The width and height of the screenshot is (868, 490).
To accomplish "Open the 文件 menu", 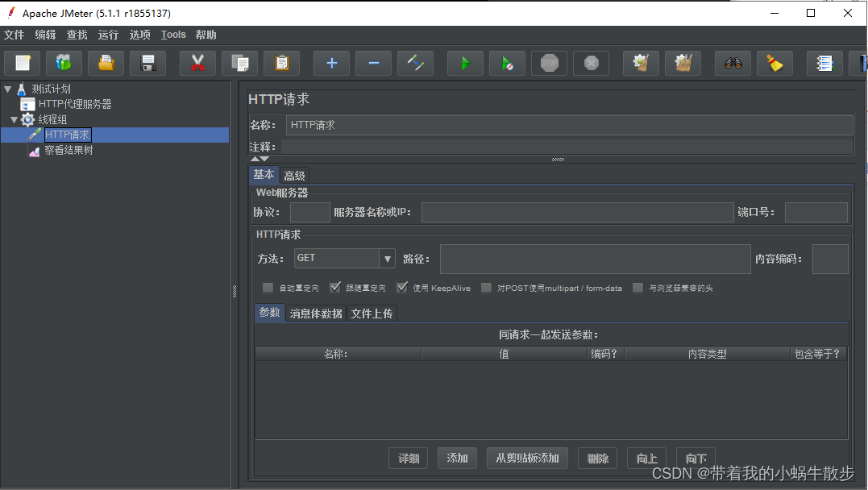I will pyautogui.click(x=14, y=35).
